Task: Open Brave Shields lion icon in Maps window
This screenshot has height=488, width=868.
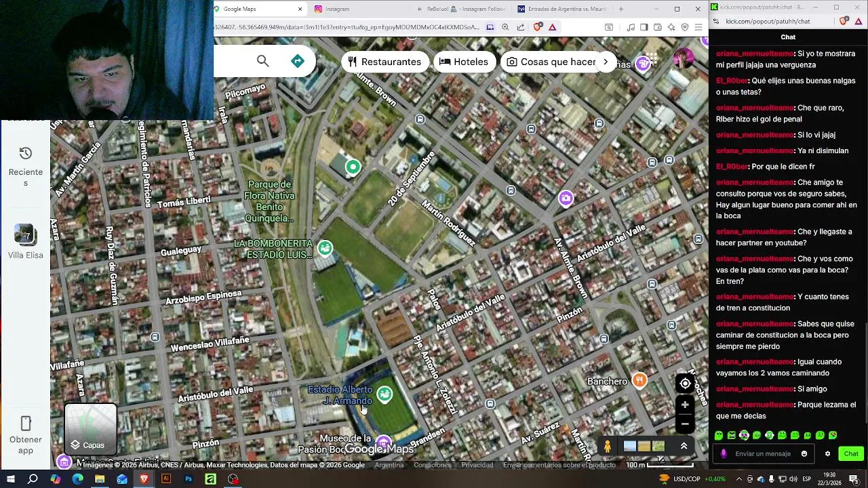Action: (538, 27)
